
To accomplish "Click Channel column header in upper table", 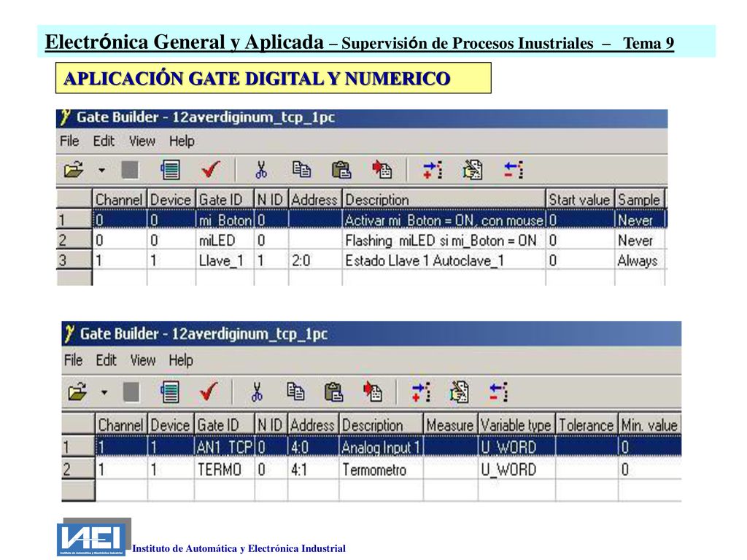I will (120, 200).
